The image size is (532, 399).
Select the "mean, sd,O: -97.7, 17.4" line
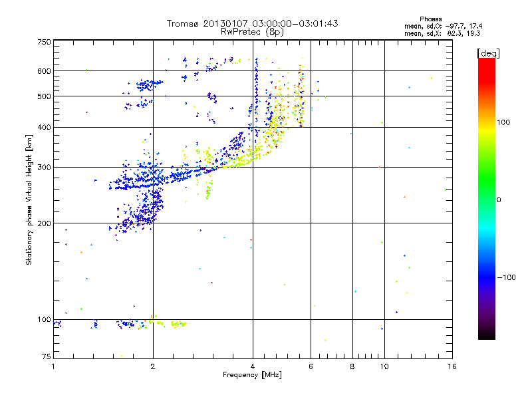click(443, 26)
